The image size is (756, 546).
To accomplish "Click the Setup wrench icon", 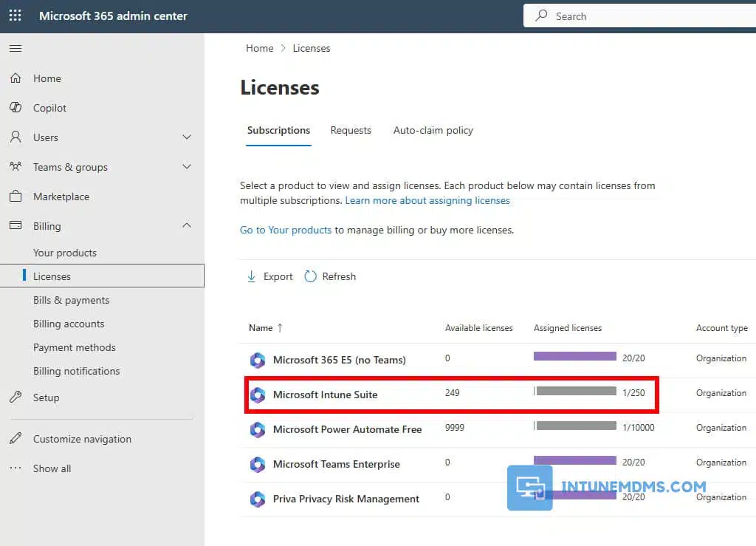I will tap(16, 397).
